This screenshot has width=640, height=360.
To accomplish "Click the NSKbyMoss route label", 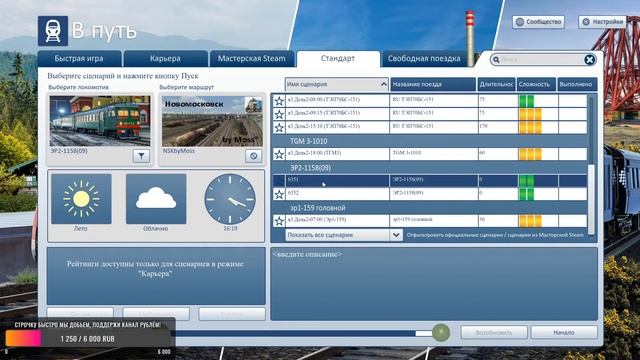I will point(179,151).
